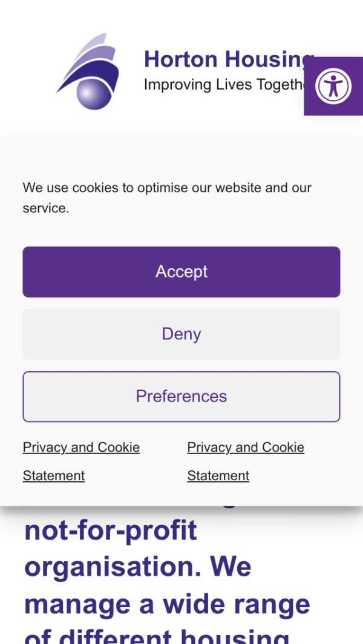The height and width of the screenshot is (644, 363).
Task: Click the 'of different housing' heading line
Action: (156, 635)
